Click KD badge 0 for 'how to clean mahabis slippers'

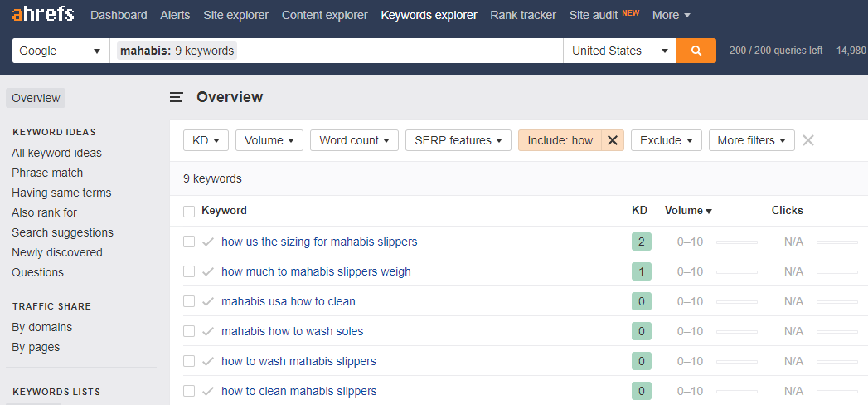642,391
